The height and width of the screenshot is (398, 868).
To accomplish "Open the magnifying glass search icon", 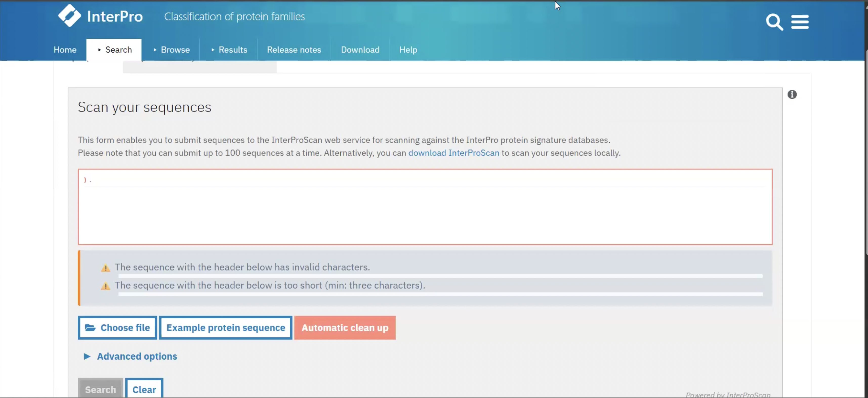I will pos(774,22).
